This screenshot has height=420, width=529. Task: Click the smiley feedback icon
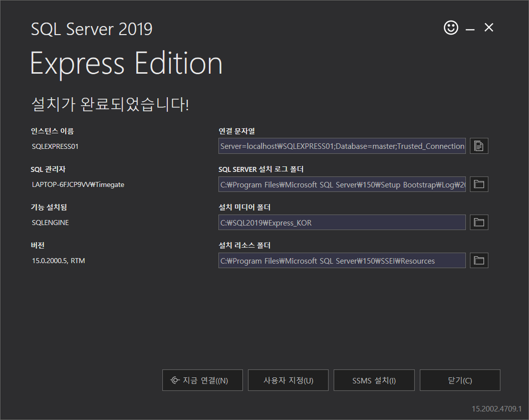(451, 28)
